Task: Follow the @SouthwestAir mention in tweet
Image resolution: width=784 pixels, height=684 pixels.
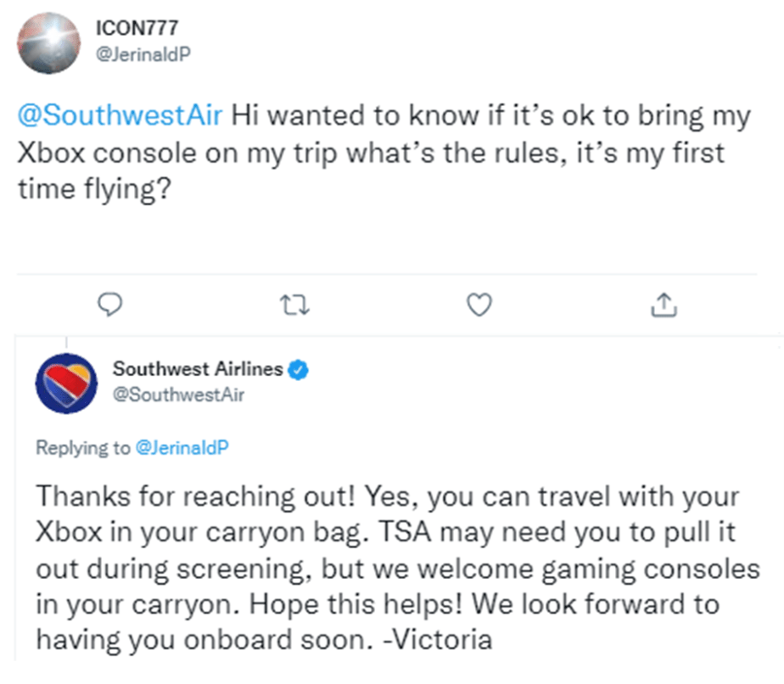Action: (120, 115)
